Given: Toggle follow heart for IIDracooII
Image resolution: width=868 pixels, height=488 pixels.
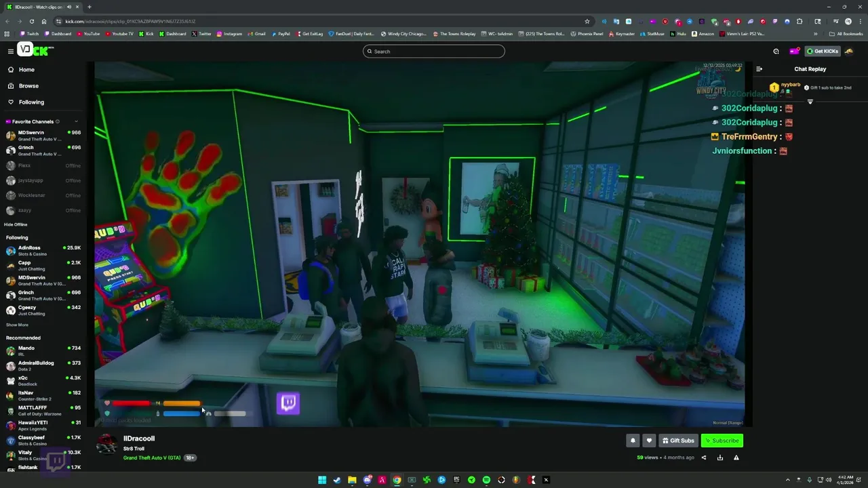Looking at the screenshot, I should [x=649, y=441].
